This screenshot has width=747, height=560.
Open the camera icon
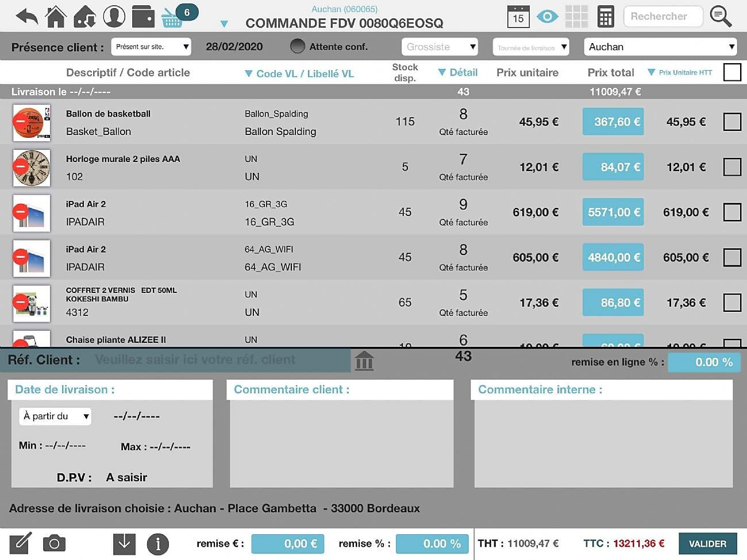[x=55, y=543]
